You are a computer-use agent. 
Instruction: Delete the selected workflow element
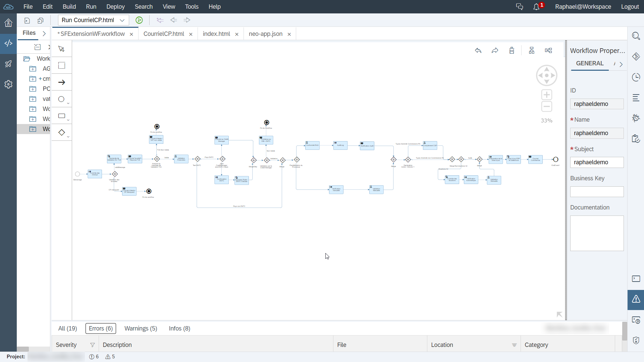(x=511, y=50)
